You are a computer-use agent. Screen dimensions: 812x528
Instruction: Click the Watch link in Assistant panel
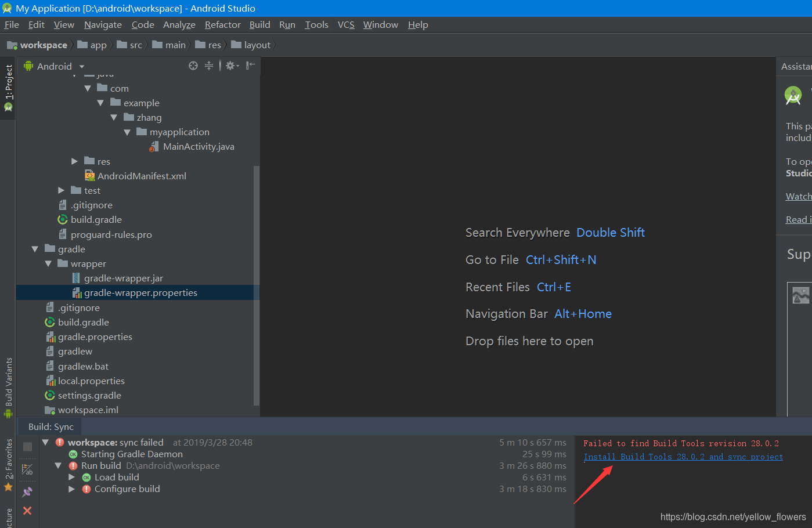(x=799, y=197)
